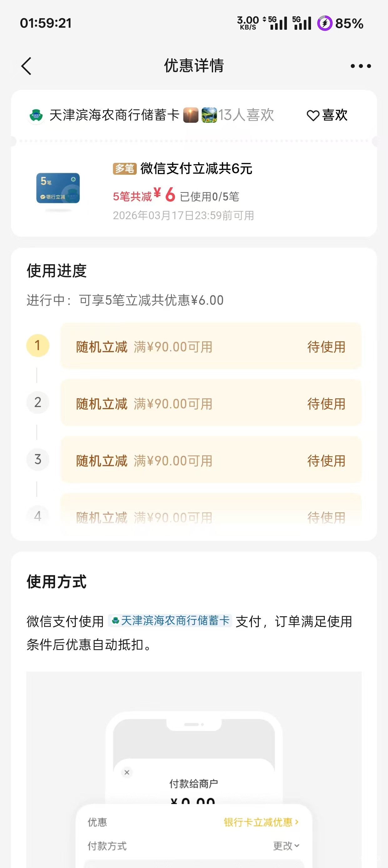Expand the 更改 payment method dropdown

coord(286,846)
